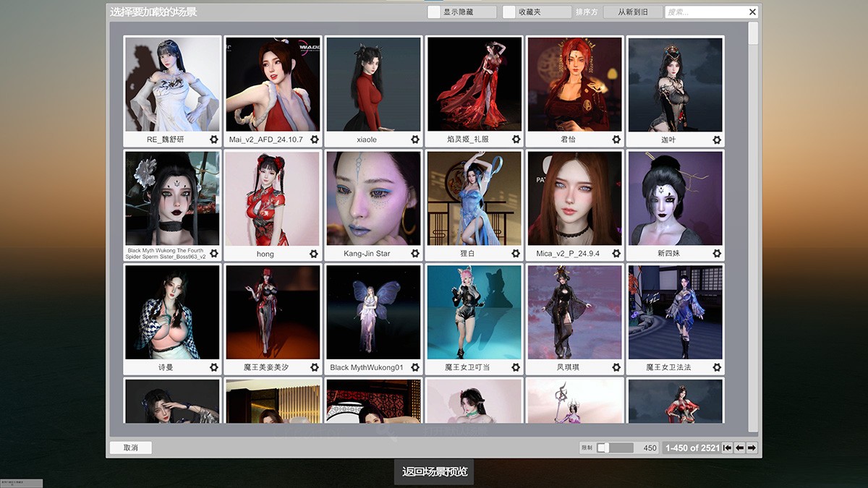Viewport: 868px width, 488px height.
Task: Click in the 搜索 search field
Action: pyautogui.click(x=705, y=12)
